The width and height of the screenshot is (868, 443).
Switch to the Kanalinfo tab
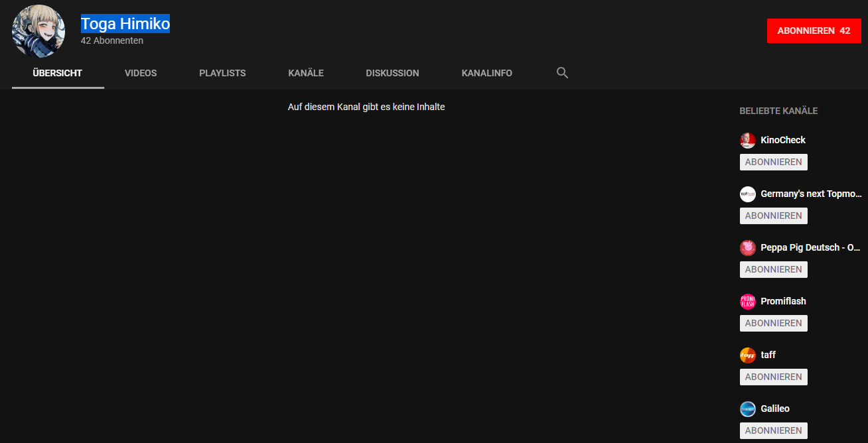click(x=487, y=73)
